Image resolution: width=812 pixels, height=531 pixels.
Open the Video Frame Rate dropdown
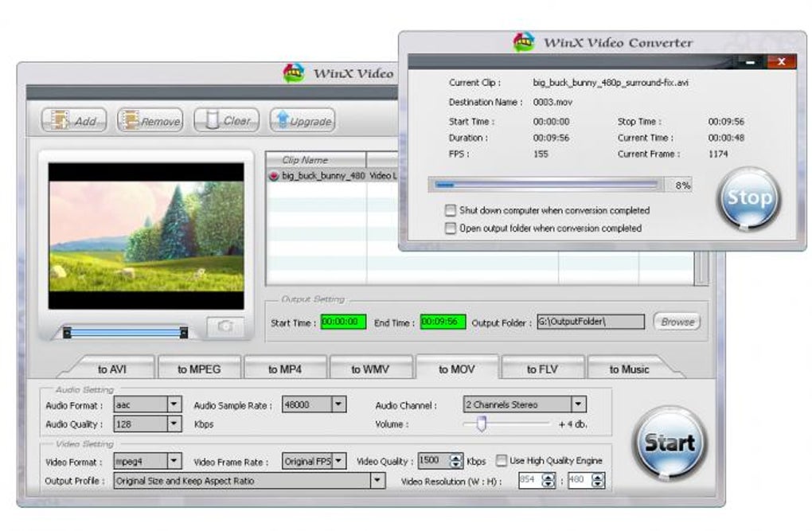pyautogui.click(x=338, y=461)
